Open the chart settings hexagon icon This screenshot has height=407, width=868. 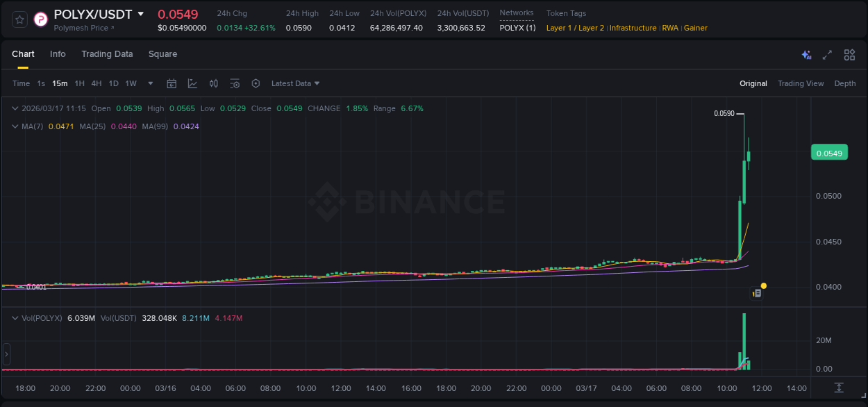click(256, 83)
